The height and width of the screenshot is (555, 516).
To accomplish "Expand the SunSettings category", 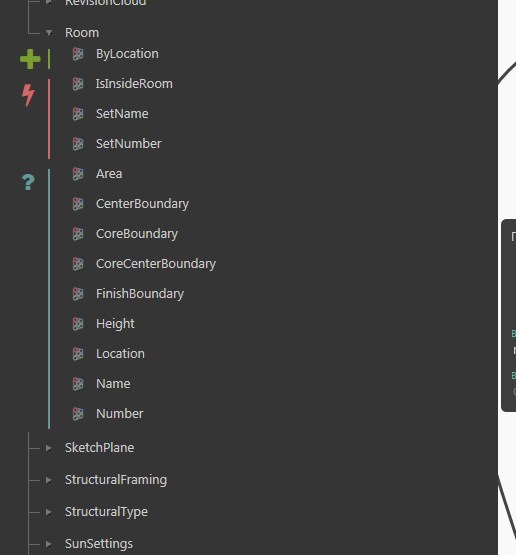I will point(48,544).
